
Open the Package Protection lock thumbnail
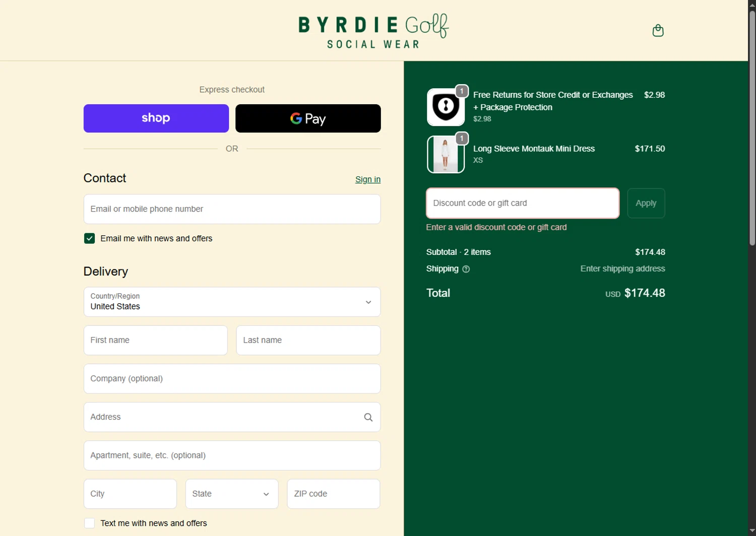(x=446, y=107)
